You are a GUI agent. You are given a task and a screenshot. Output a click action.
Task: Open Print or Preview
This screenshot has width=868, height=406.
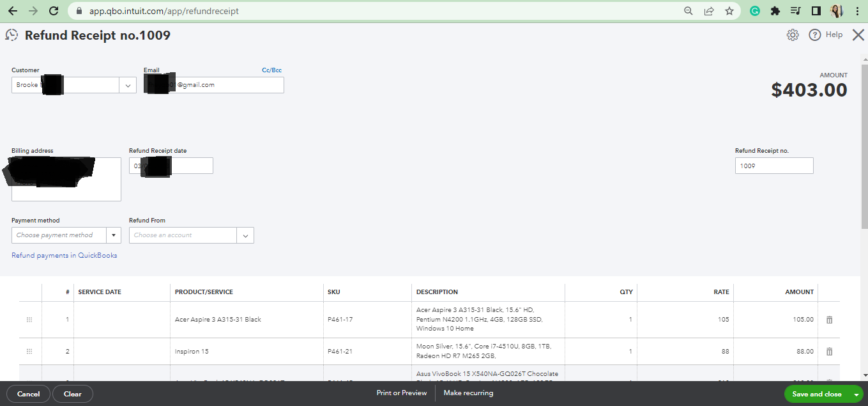click(x=402, y=393)
